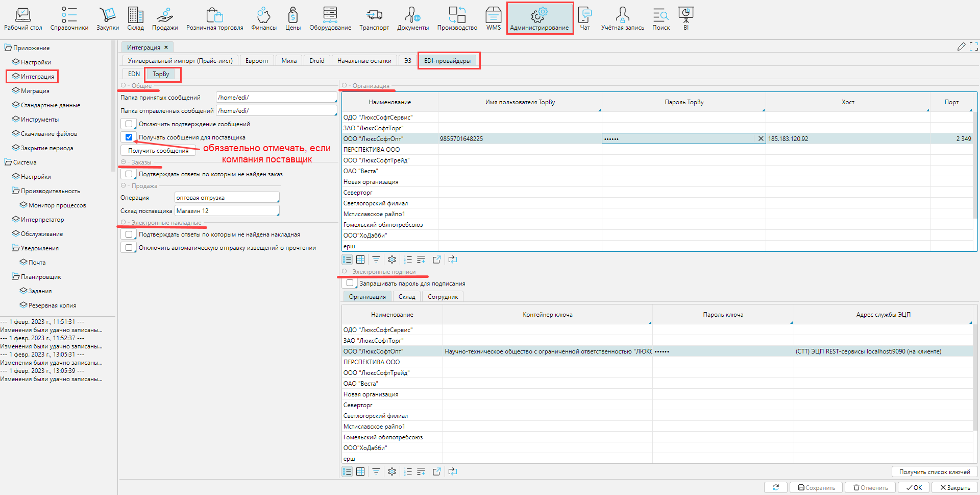Switch to the Евроопт tab
Screen dimensions: 980x495
click(257, 61)
